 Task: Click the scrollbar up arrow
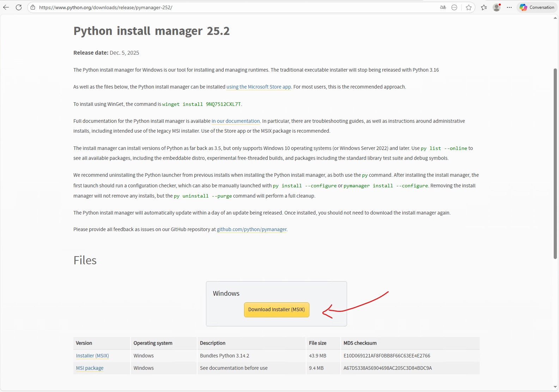(555, 18)
